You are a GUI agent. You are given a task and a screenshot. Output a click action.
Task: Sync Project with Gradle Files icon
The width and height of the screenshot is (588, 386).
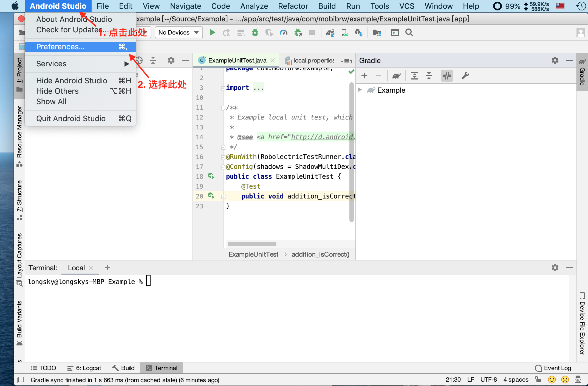330,33
